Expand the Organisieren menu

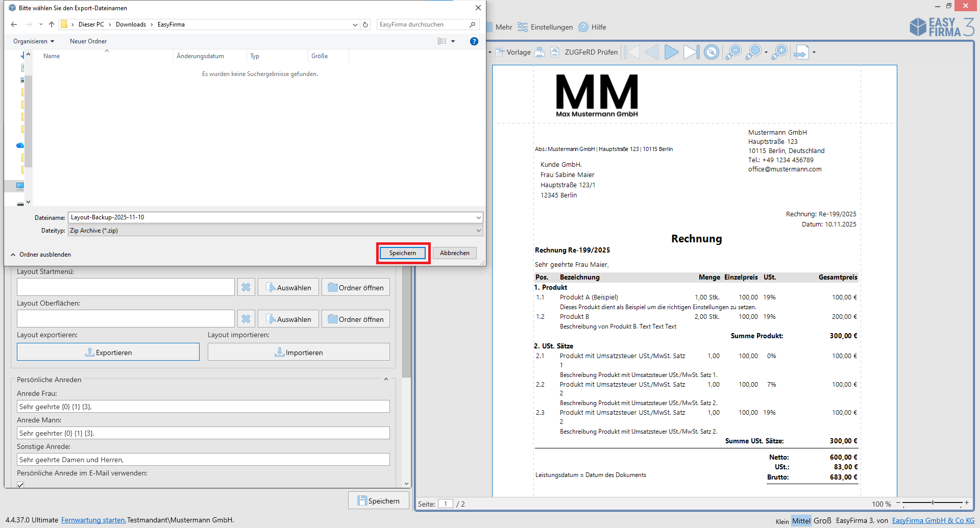[34, 41]
